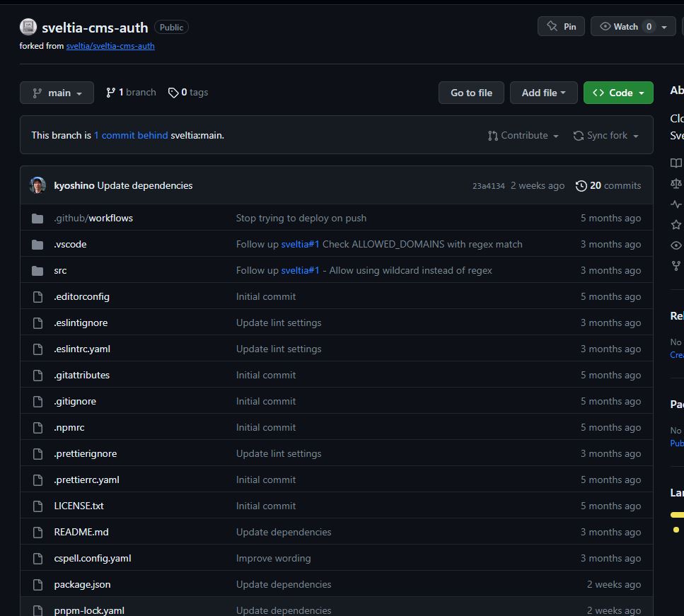
Task: Open the main branch selector dropdown
Action: click(x=57, y=93)
